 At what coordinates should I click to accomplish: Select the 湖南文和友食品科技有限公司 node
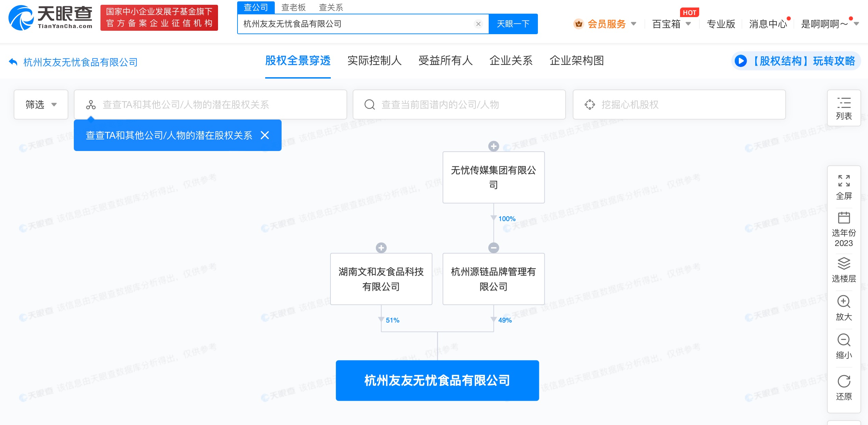tap(381, 279)
